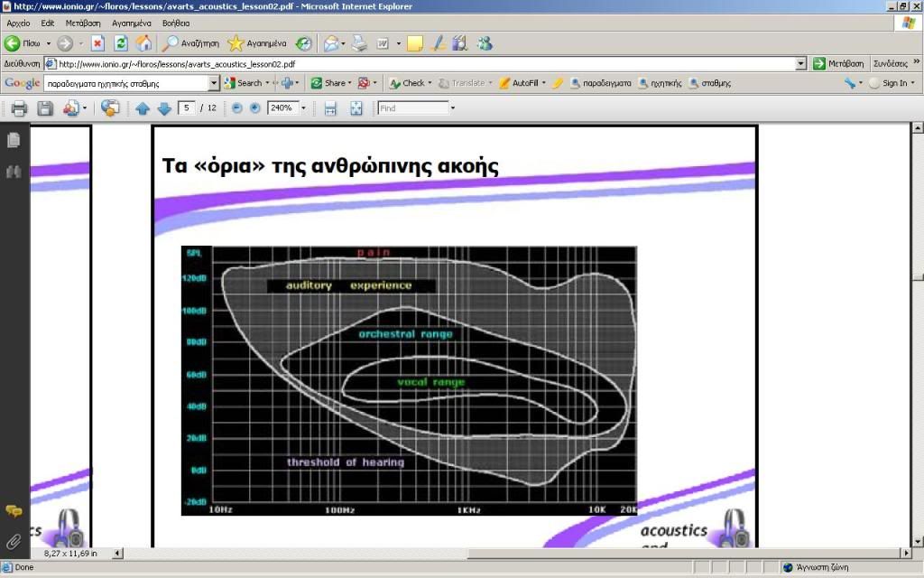
Task: Zoom out of the PDF page
Action: pyautogui.click(x=237, y=108)
